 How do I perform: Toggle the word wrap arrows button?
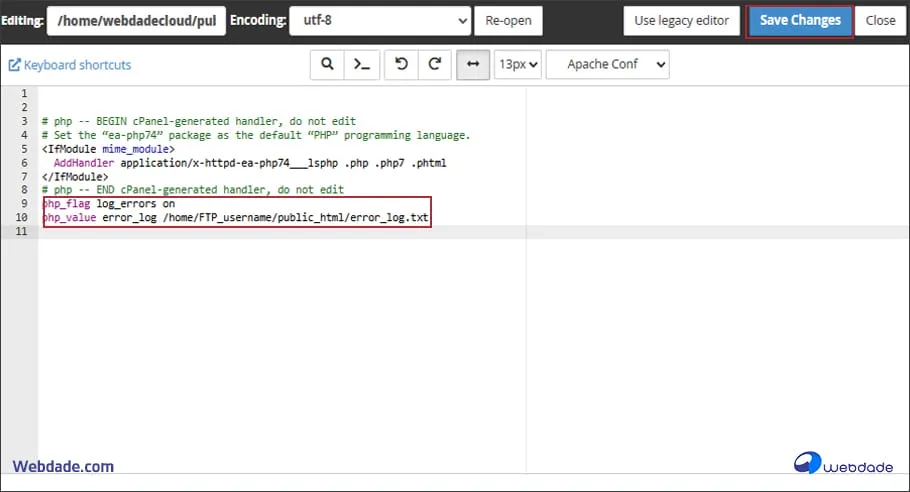(473, 65)
